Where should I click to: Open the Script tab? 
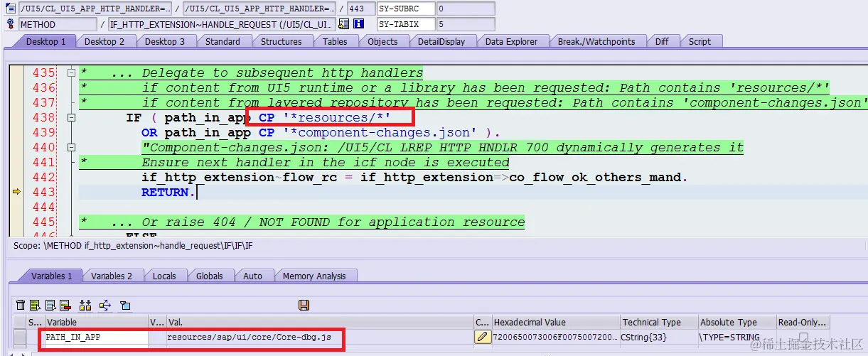(700, 41)
